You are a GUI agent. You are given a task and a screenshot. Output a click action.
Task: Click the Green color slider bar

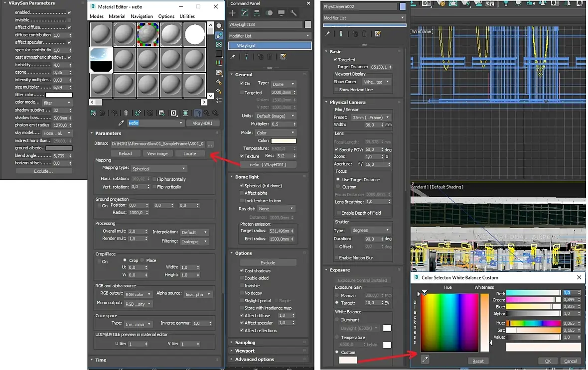[533, 300]
